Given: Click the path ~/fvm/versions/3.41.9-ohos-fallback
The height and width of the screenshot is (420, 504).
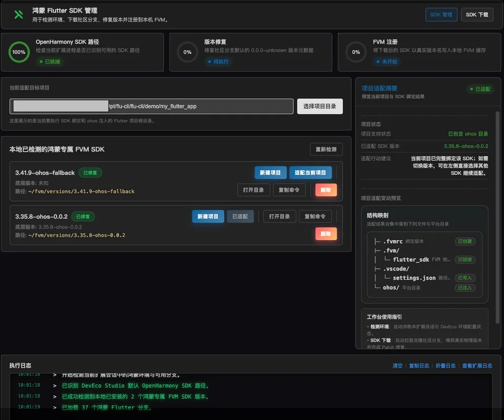Looking at the screenshot, I should coord(81,192).
